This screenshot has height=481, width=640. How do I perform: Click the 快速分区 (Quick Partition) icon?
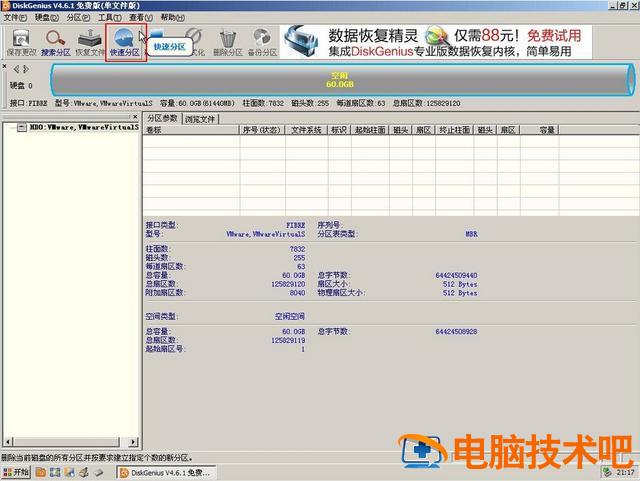(x=126, y=42)
